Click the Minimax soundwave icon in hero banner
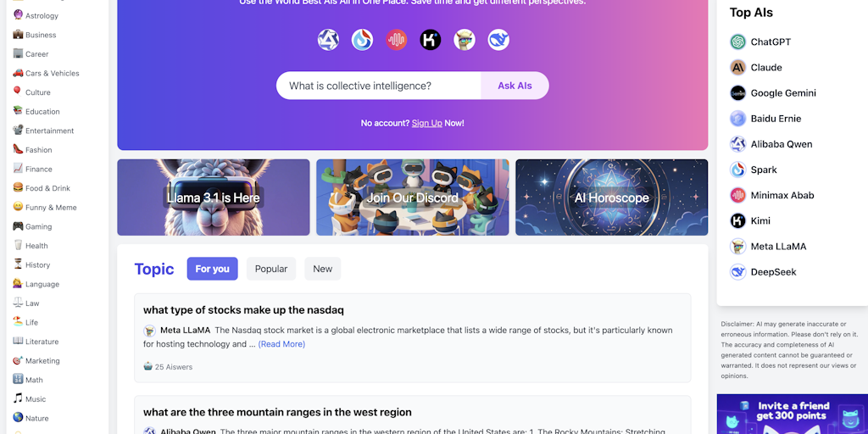This screenshot has height=434, width=868. (397, 40)
